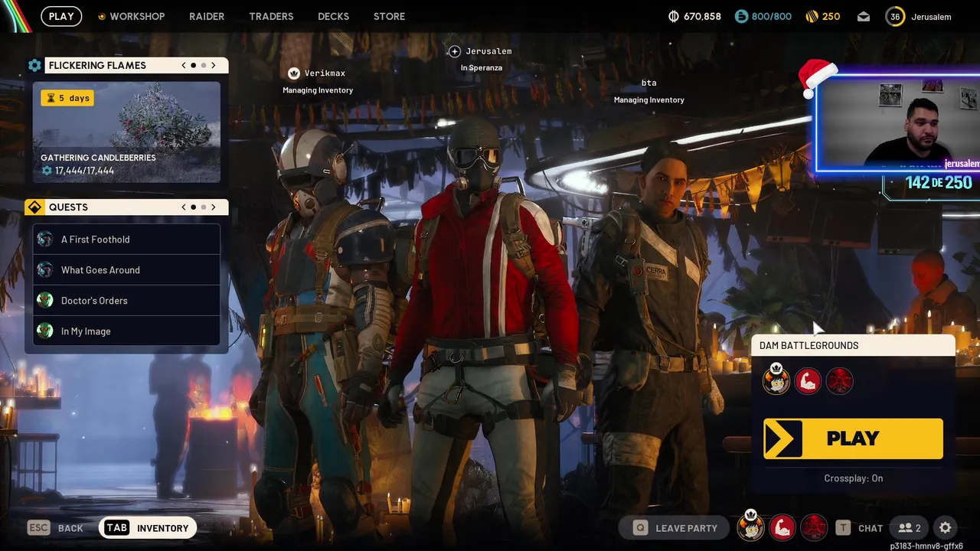Visit the STORE tab
980x551 pixels.
click(x=389, y=16)
